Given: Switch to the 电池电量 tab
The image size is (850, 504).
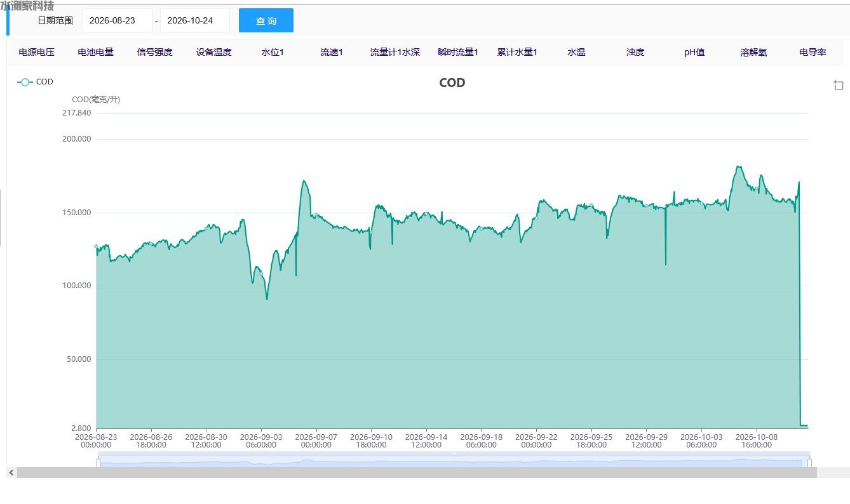Looking at the screenshot, I should pos(95,52).
